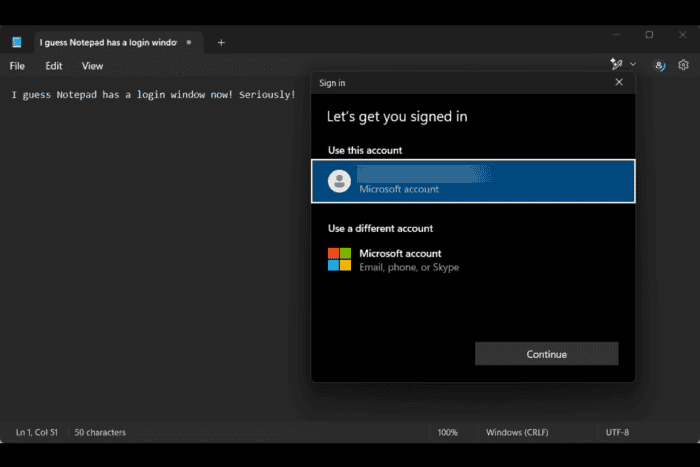This screenshot has height=467, width=700.
Task: Click the Notepad app icon in title bar
Action: coord(17,42)
